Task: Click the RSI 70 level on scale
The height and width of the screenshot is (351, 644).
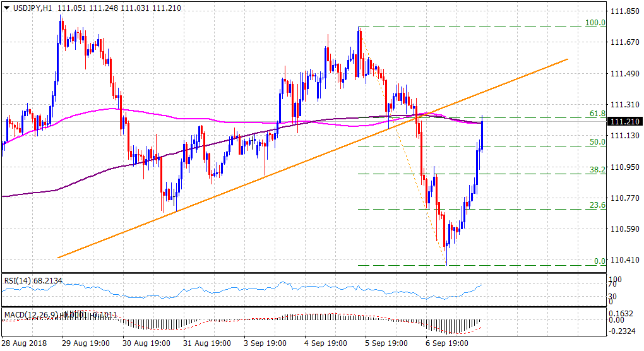Action: 612,286
